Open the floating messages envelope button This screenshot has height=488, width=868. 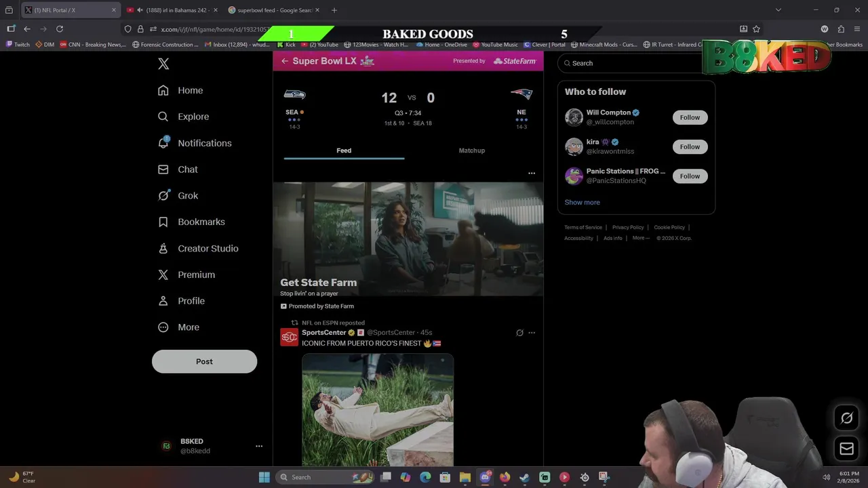(x=846, y=448)
